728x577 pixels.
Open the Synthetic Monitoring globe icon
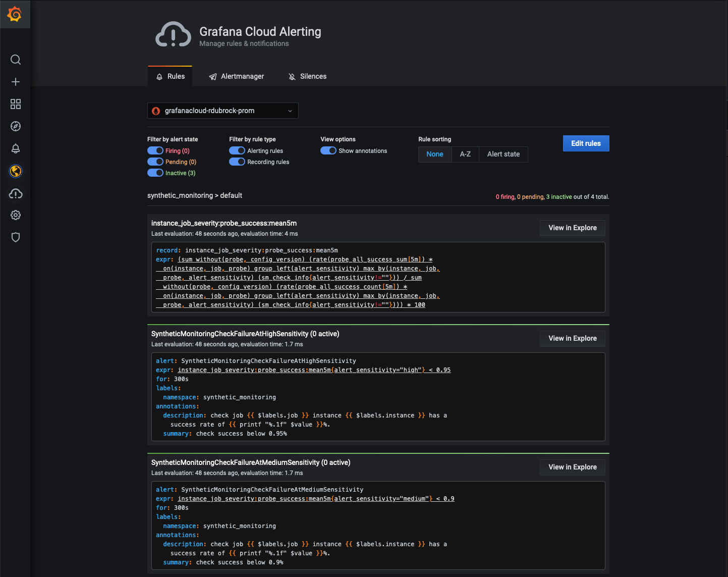16,171
